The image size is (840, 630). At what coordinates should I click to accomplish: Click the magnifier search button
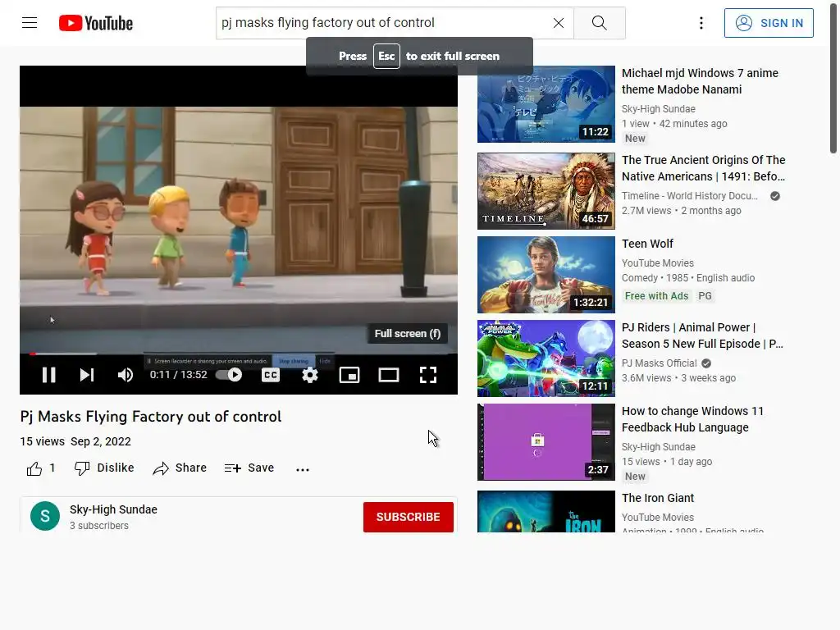(x=599, y=23)
